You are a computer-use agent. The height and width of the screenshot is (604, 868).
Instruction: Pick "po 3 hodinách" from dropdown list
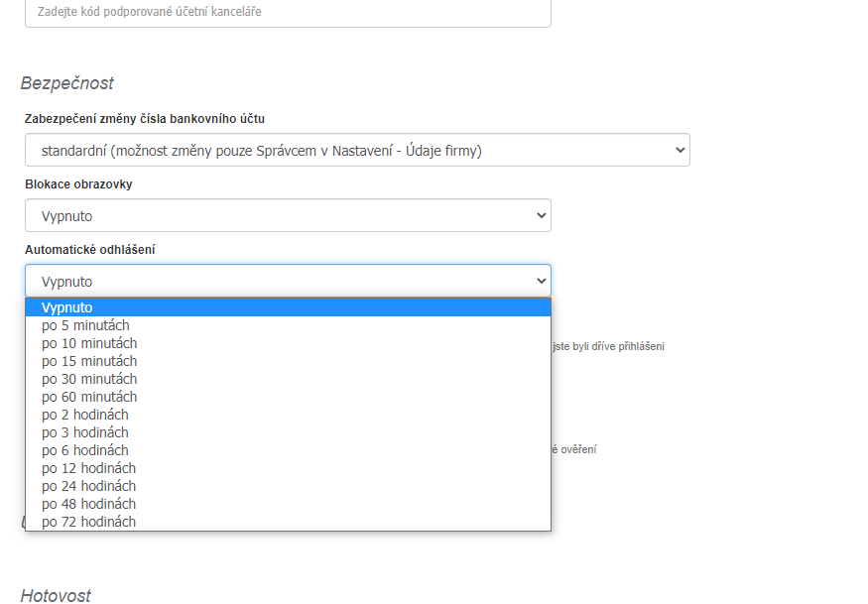(x=85, y=432)
